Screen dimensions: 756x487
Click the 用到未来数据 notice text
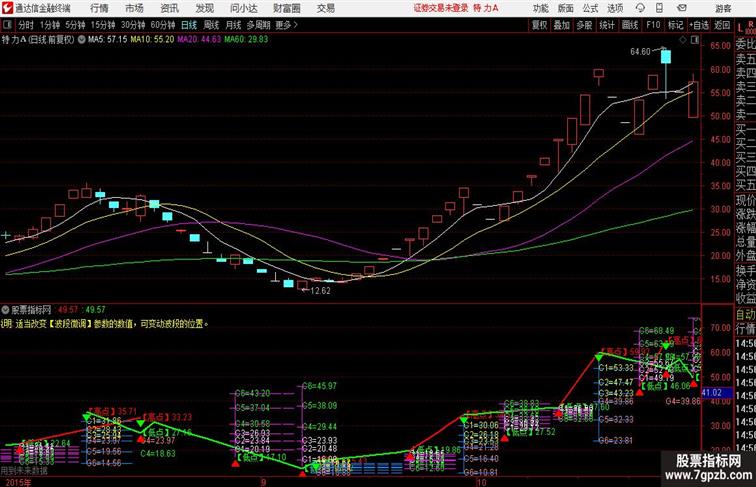tap(24, 470)
